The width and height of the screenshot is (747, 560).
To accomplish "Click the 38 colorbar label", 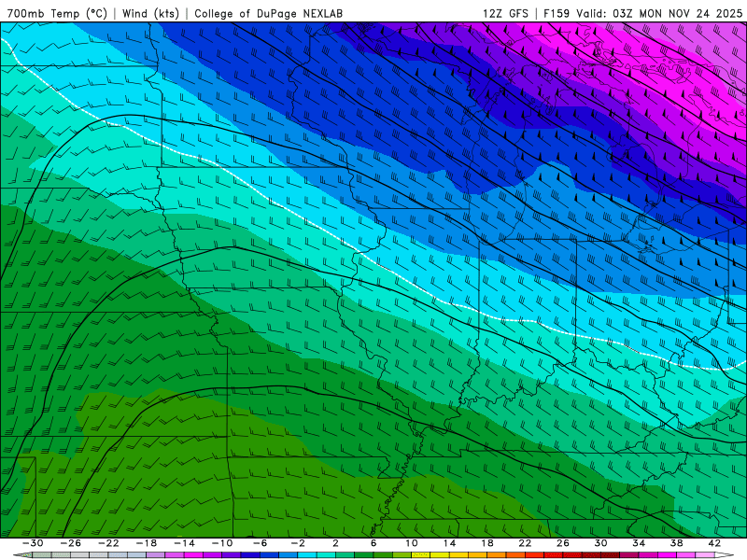I will tap(676, 543).
